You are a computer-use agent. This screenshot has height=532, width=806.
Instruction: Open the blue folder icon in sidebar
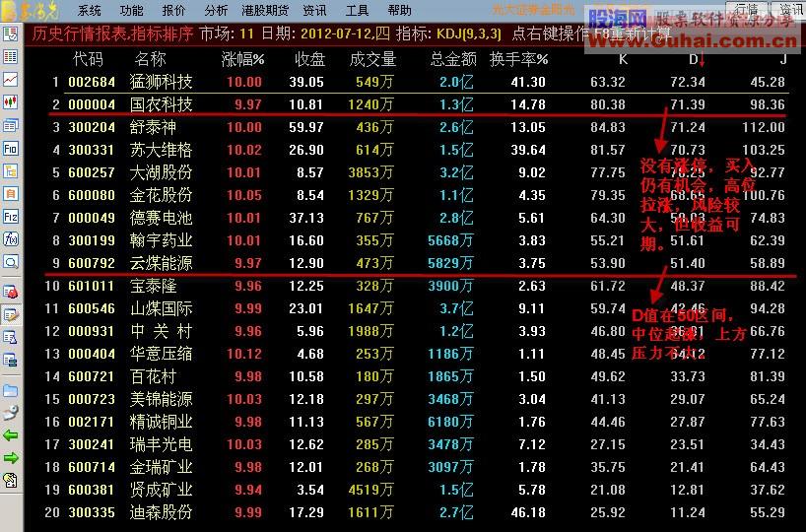pyautogui.click(x=10, y=391)
